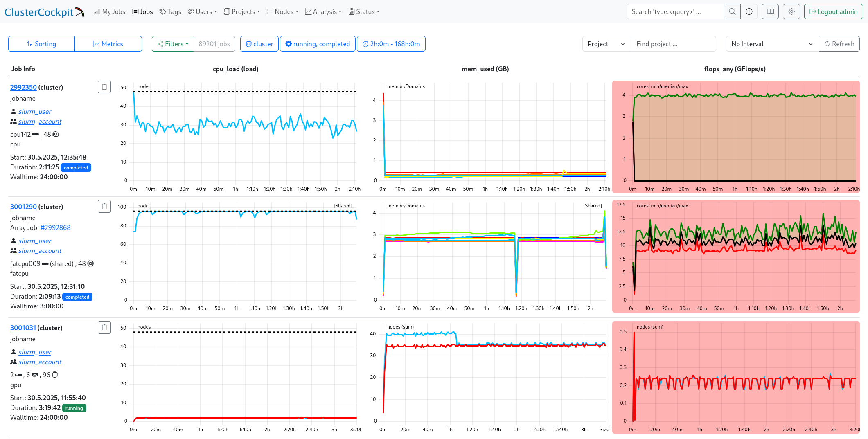Click the ClusterCockpit logo
The image size is (868, 439).
[44, 12]
